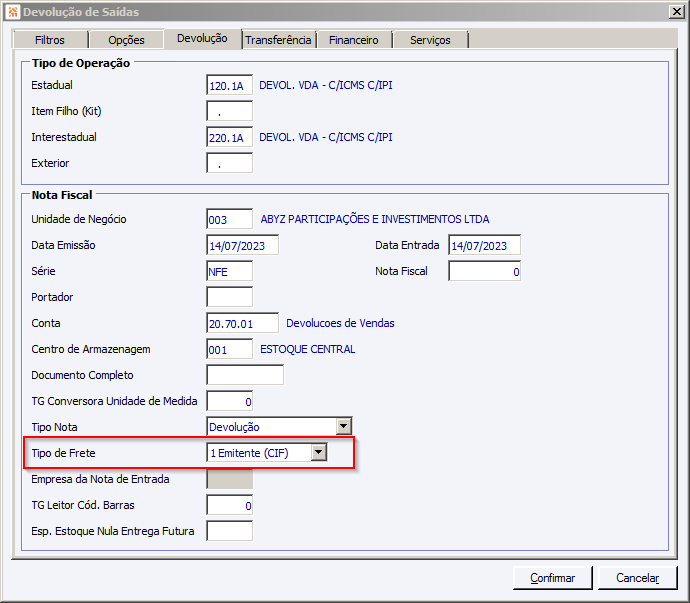Viewport: 690px width, 603px height.
Task: Open the Tipo de Frete dropdown arrow
Action: [x=319, y=452]
